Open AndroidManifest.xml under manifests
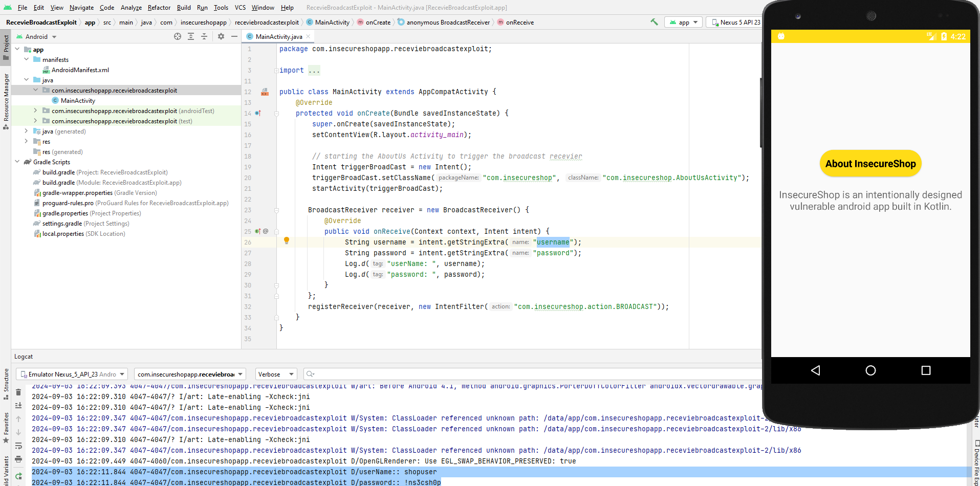Image resolution: width=980 pixels, height=486 pixels. 80,70
